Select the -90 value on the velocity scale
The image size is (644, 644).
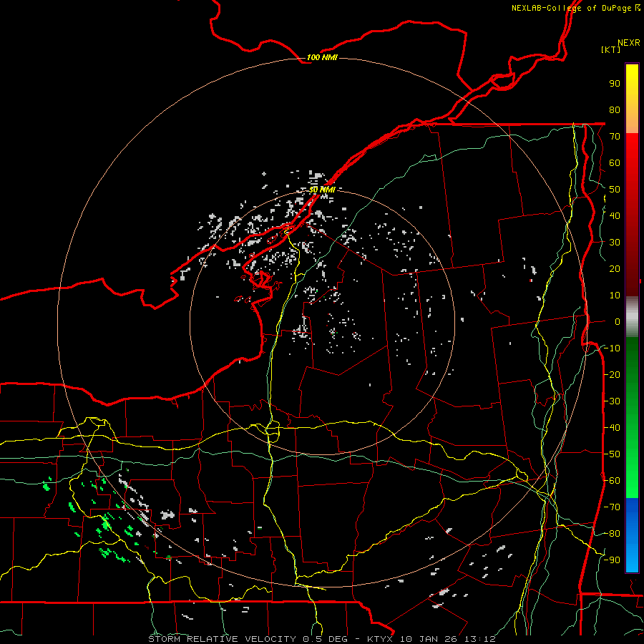click(612, 560)
